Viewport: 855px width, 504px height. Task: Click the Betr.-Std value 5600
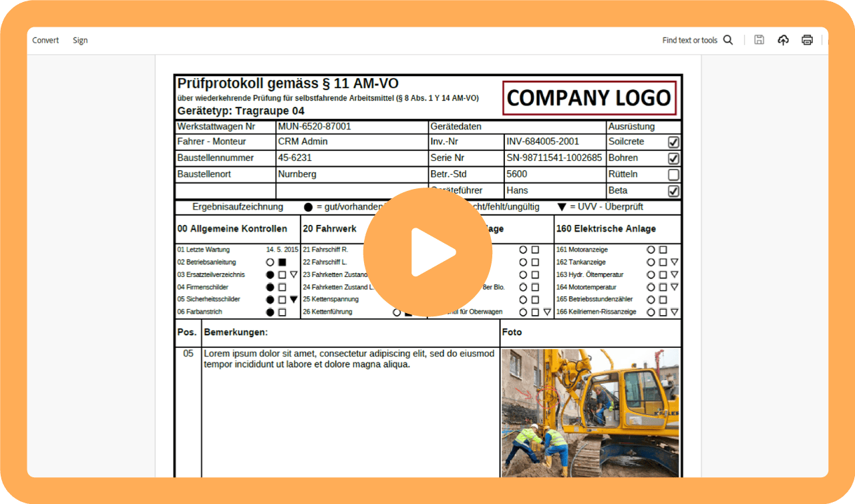tap(517, 174)
